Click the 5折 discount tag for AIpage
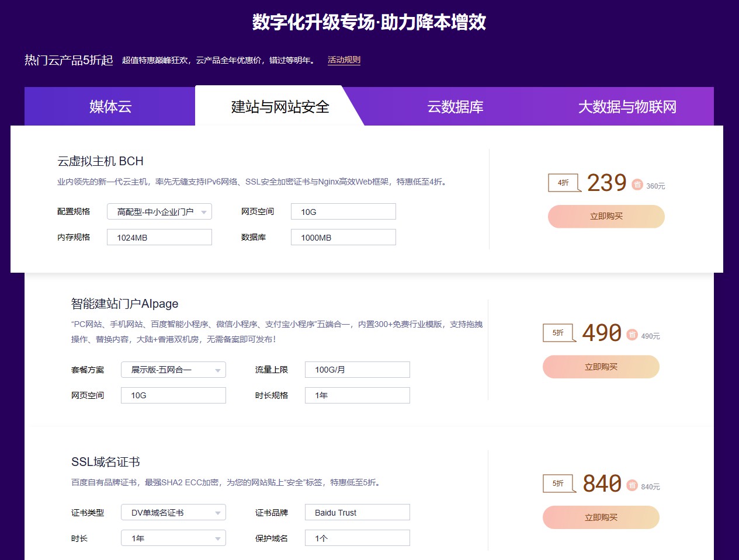Screen dimensions: 739x560 [558, 333]
